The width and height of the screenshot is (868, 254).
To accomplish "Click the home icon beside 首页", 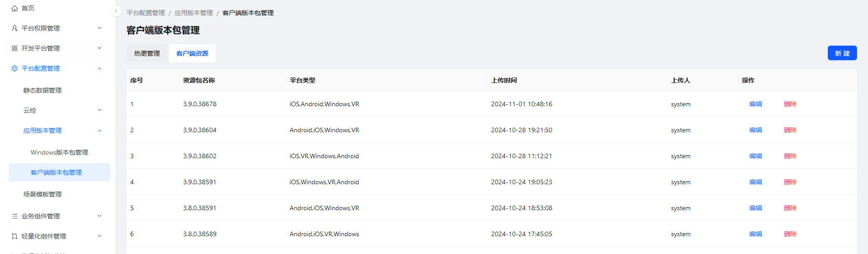I will pos(15,8).
